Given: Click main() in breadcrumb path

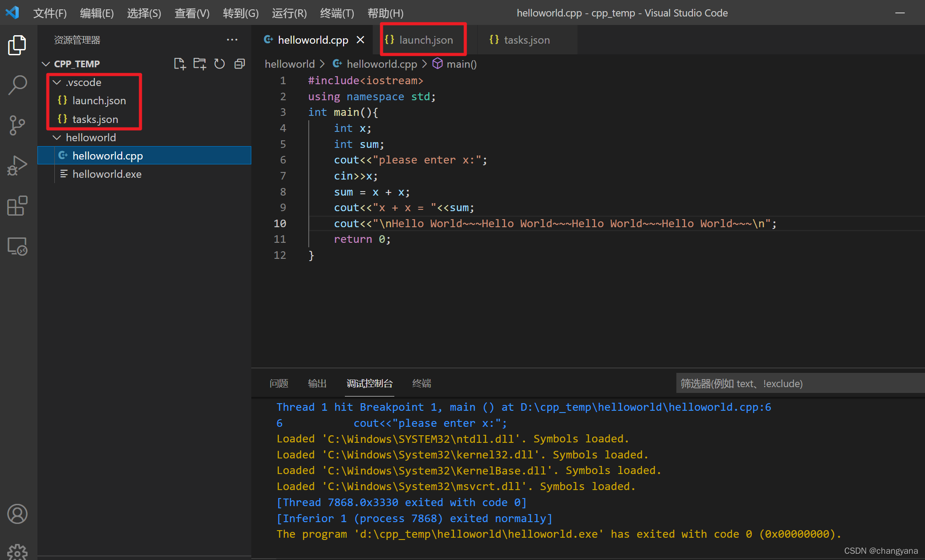Looking at the screenshot, I should 462,64.
